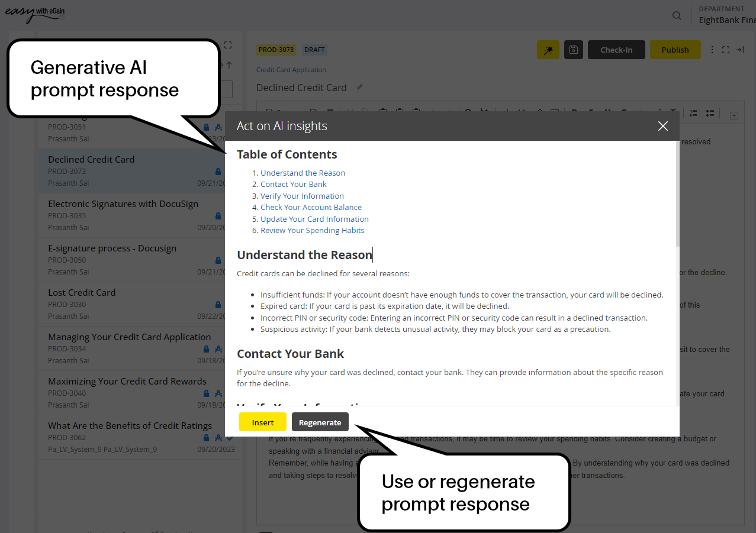
Task: Click the lock icon on Lost Credit Card
Action: click(x=218, y=305)
